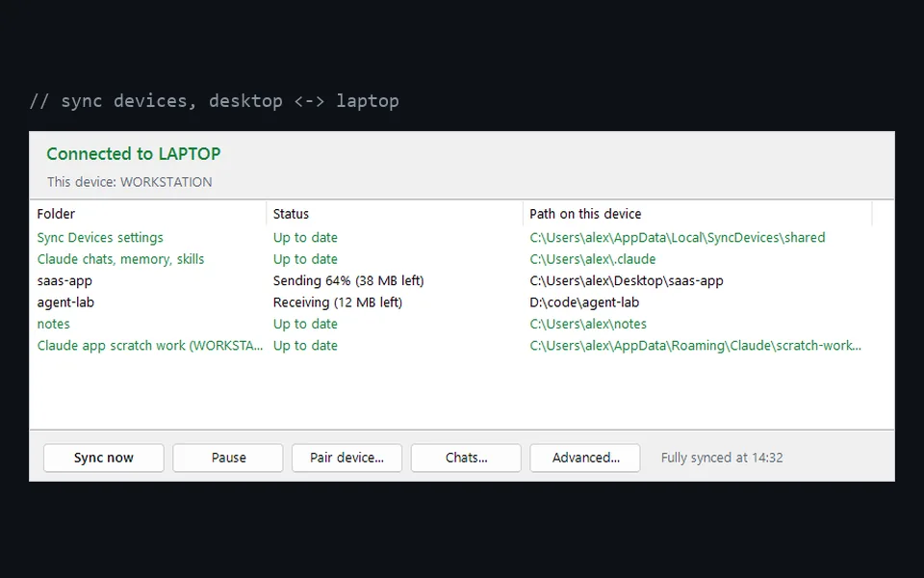Select the agent-lab folder entry

(65, 302)
